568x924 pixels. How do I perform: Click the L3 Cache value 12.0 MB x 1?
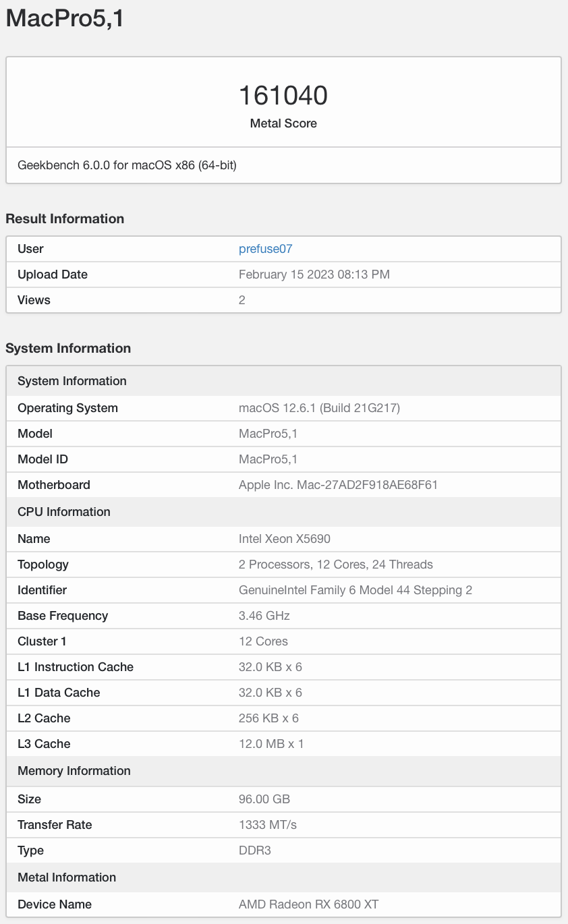(271, 744)
